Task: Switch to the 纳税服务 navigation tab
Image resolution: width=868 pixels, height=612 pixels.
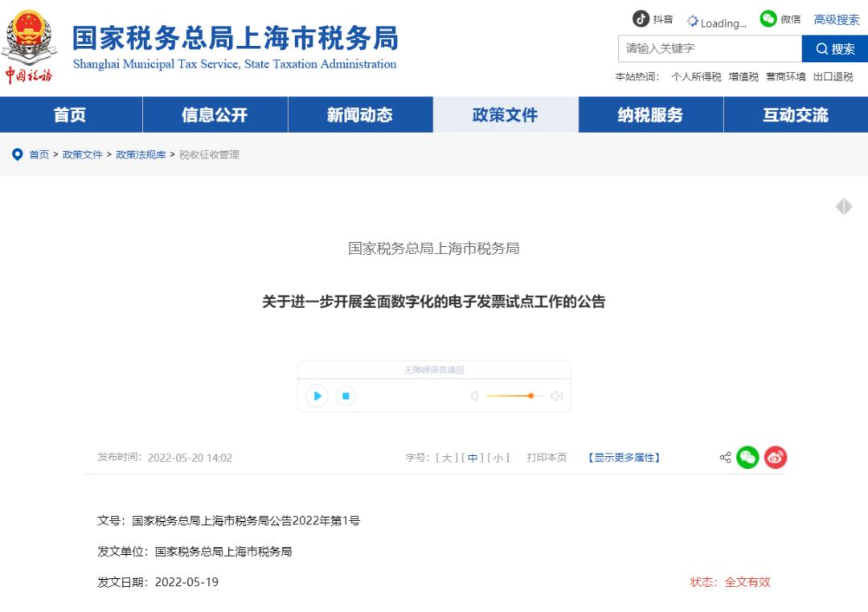Action: pos(649,115)
